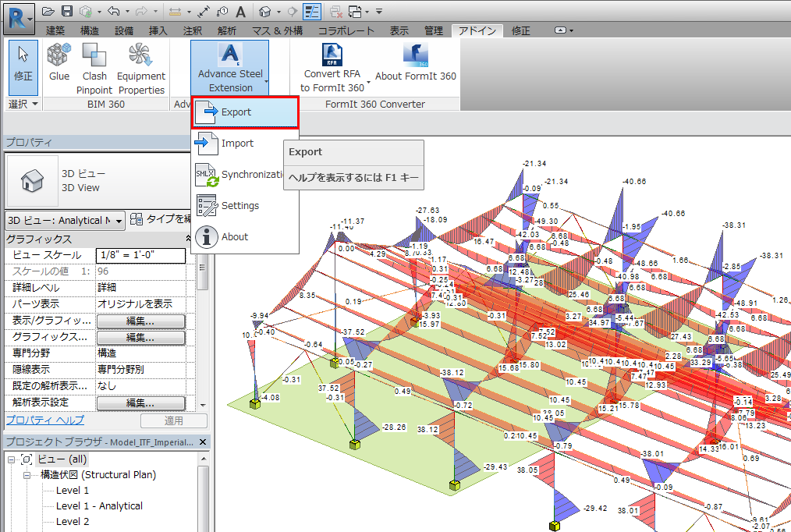Viewport: 791px width, 532px height.
Task: Click the Open file icon
Action: [48, 11]
